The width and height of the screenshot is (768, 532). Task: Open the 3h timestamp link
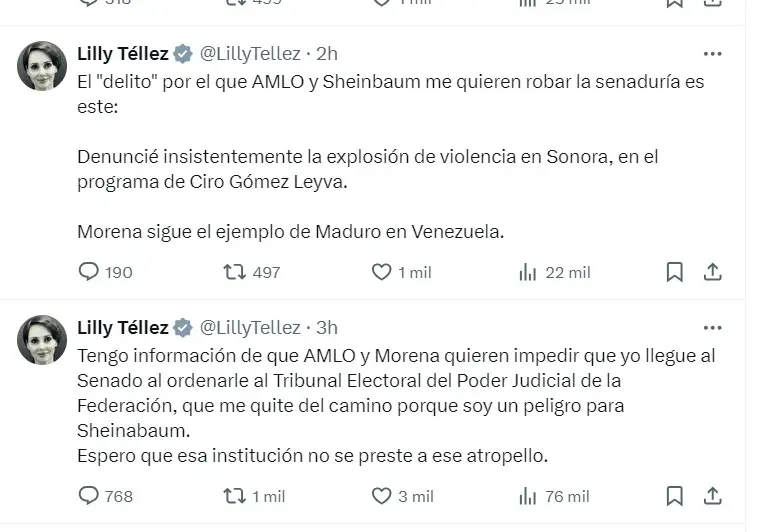coord(327,327)
